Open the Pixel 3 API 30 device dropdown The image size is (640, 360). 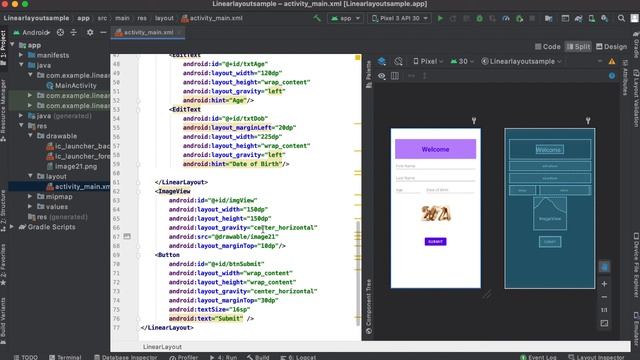click(x=400, y=18)
